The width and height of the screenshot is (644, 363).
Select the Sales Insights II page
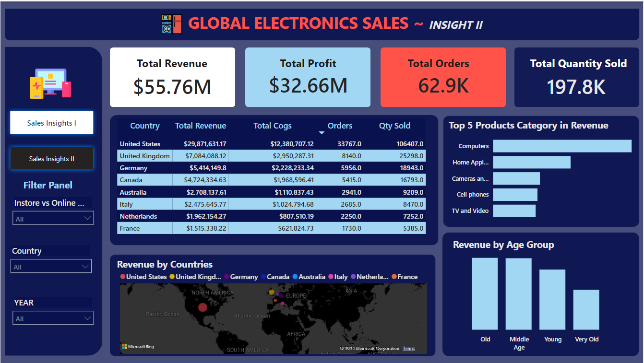51,159
